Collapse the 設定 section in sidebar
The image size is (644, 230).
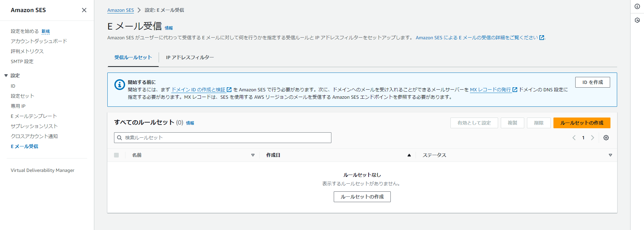tap(6, 76)
